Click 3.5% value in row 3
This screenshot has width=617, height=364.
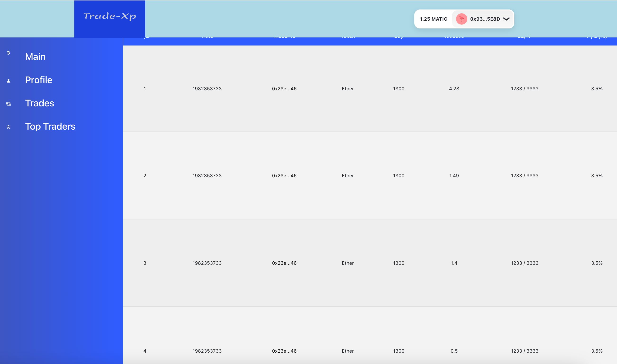pyautogui.click(x=597, y=263)
